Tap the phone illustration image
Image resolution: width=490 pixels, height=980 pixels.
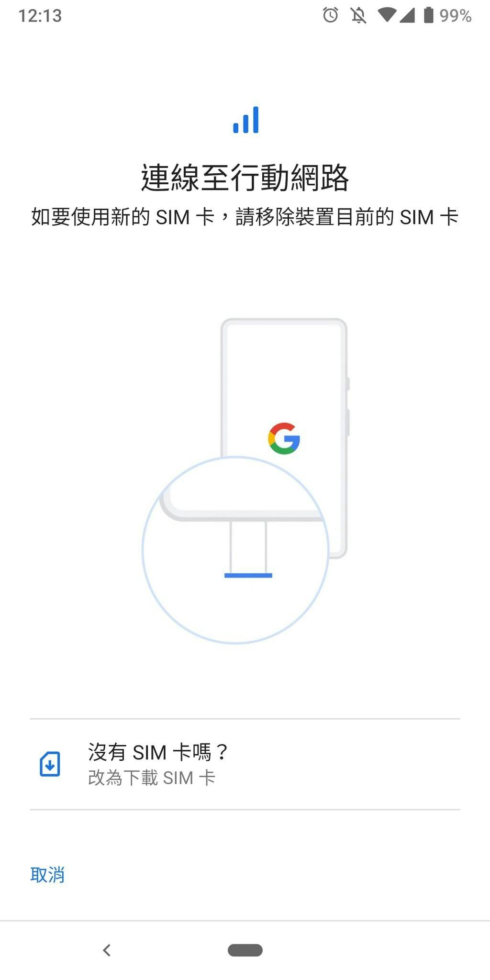coord(284,438)
